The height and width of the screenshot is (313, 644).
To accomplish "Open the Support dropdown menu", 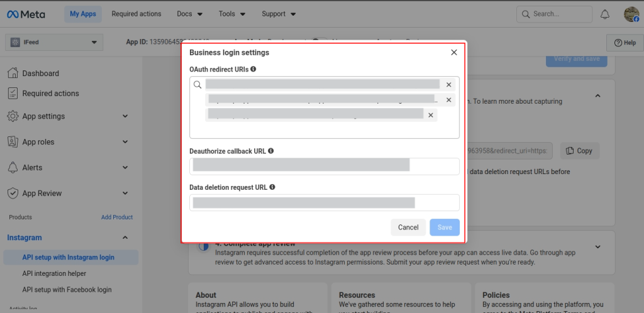I will (279, 14).
